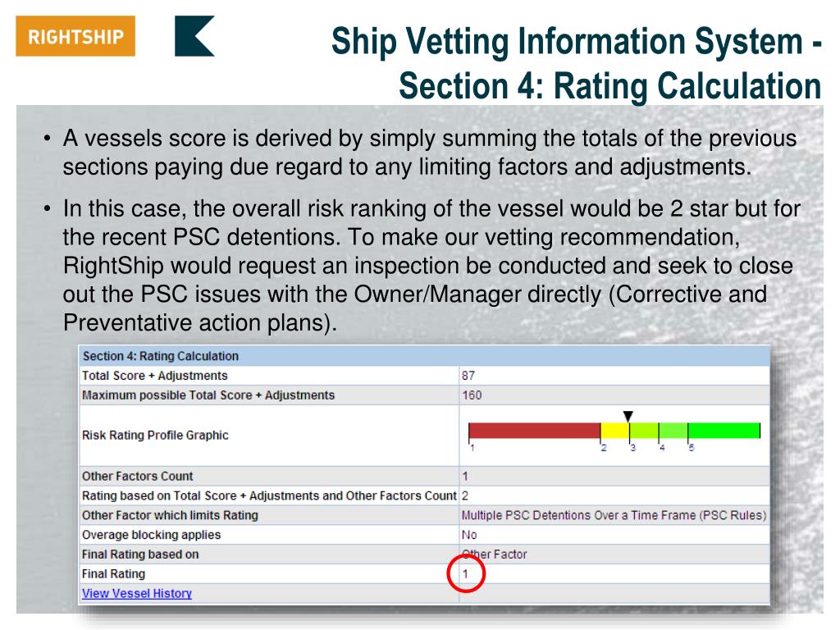The width and height of the screenshot is (840, 630).
Task: Click the dark teal K logo
Action: tap(194, 36)
